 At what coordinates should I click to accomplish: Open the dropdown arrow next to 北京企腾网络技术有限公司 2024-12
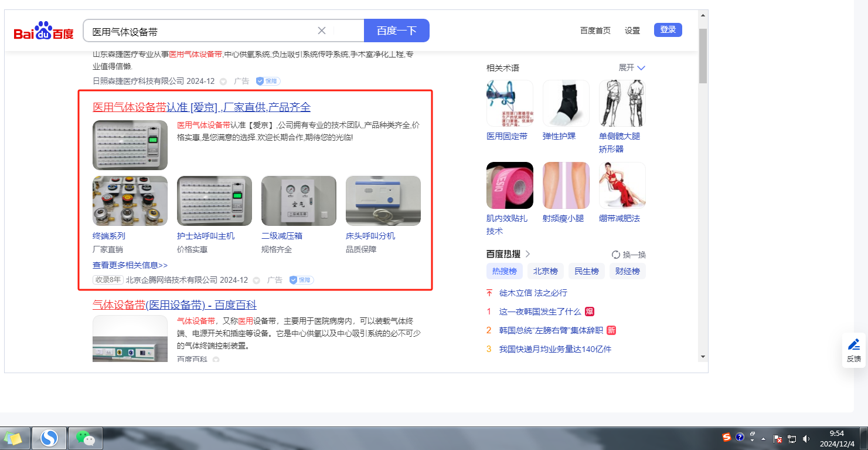[x=257, y=280]
